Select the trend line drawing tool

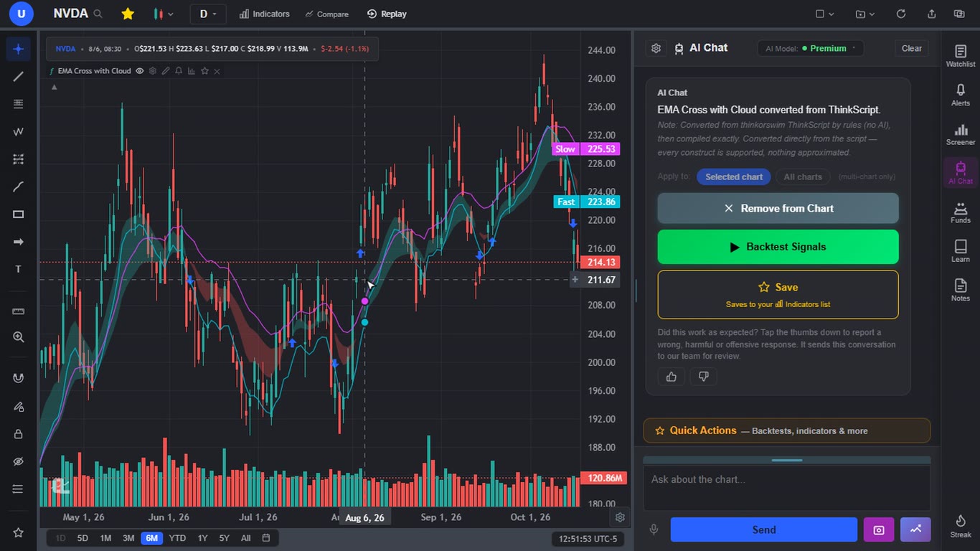[19, 77]
